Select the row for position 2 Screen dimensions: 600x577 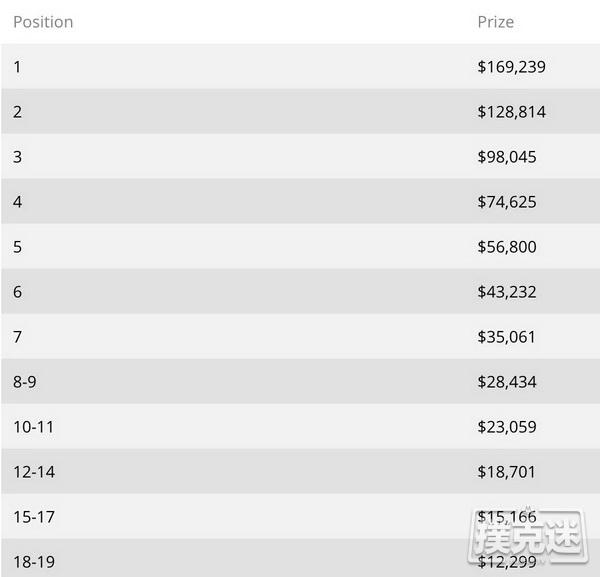coord(300,111)
